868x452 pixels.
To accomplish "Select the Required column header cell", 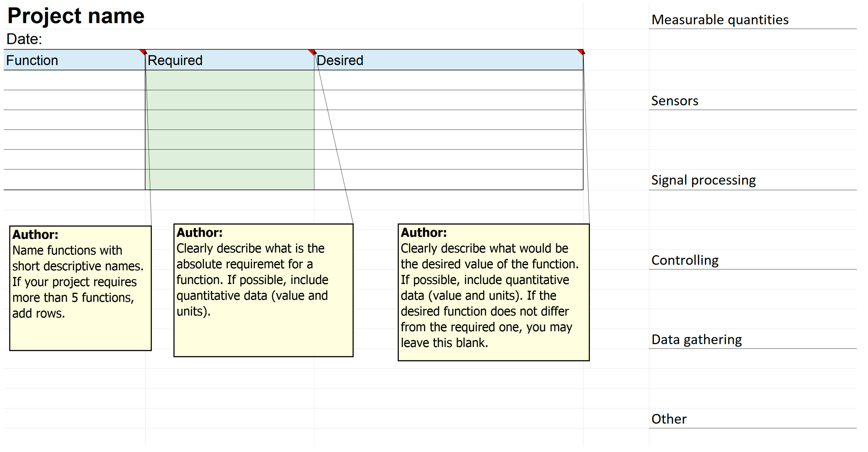I will pos(229,61).
